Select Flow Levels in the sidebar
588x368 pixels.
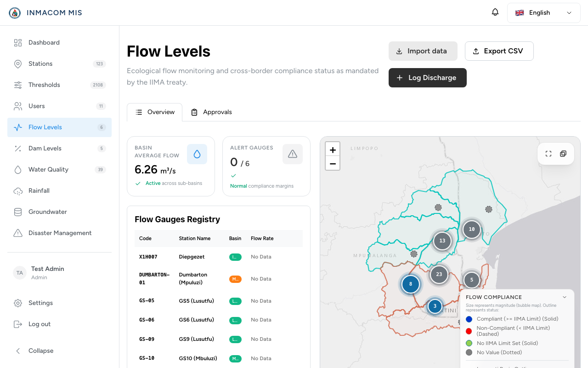coord(59,127)
